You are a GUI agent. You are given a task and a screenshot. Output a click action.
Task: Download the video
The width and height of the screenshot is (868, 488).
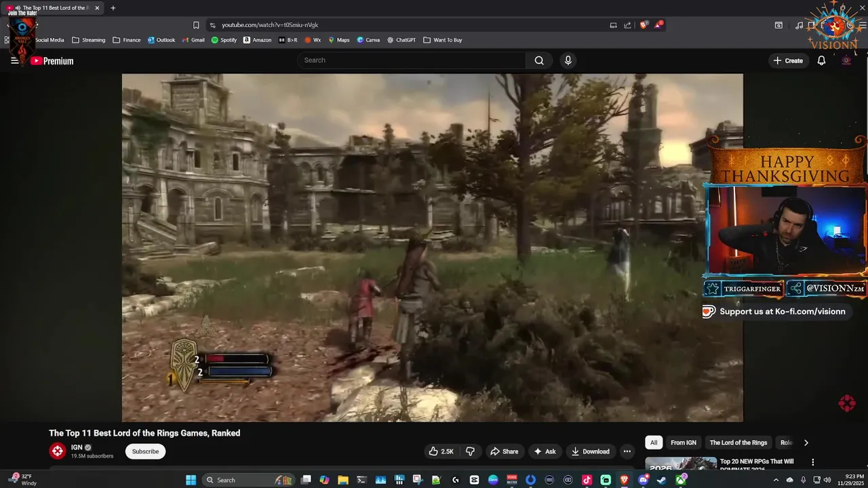[x=591, y=451]
